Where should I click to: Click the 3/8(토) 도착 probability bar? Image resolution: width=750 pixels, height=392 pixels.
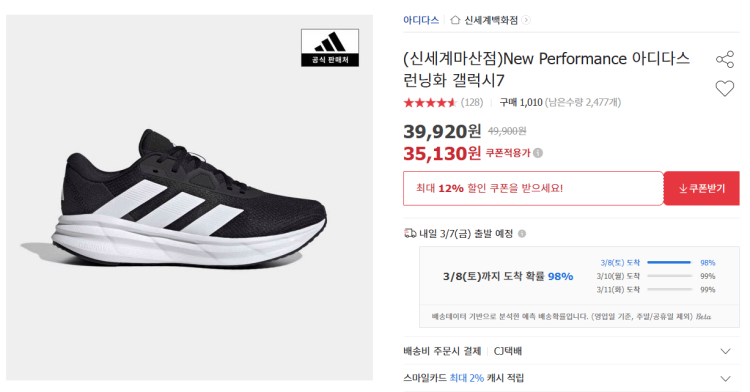click(x=669, y=262)
